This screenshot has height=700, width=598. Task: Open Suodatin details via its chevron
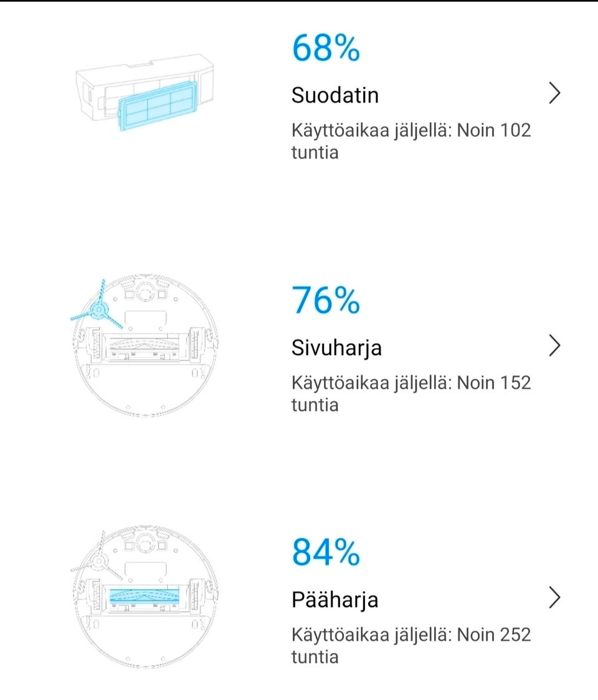[554, 93]
